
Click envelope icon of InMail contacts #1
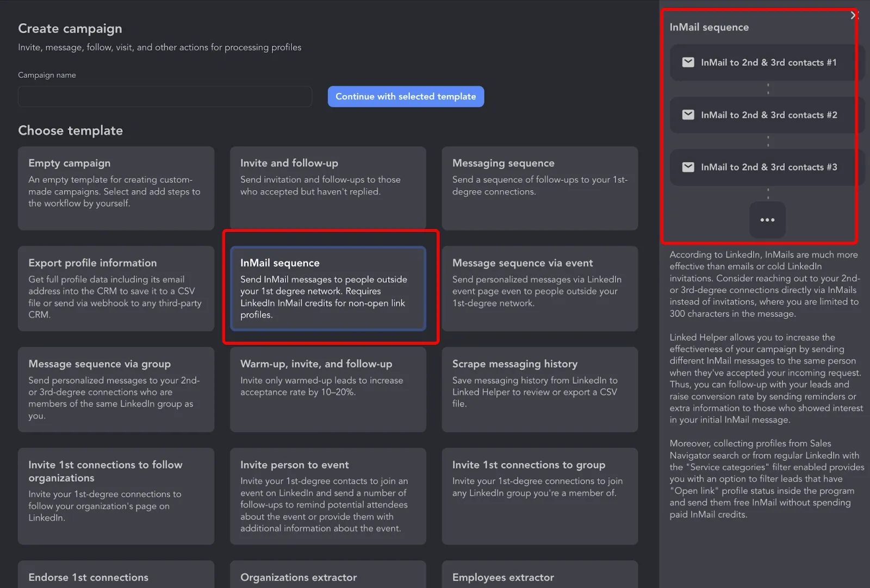688,62
